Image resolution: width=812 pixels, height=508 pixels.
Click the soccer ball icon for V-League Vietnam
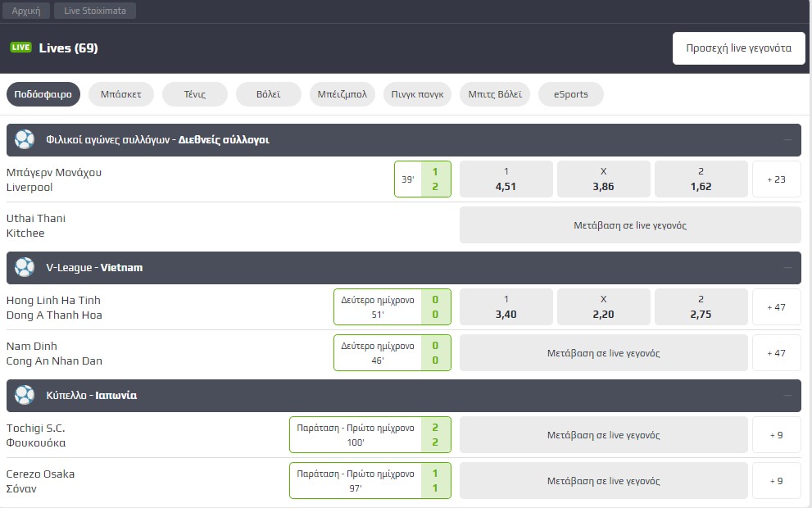[24, 268]
